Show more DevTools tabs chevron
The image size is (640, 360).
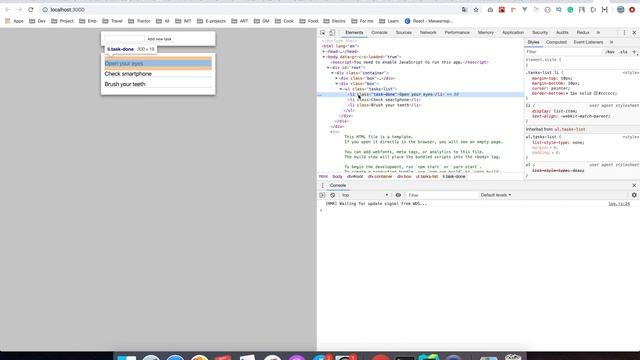tap(598, 33)
